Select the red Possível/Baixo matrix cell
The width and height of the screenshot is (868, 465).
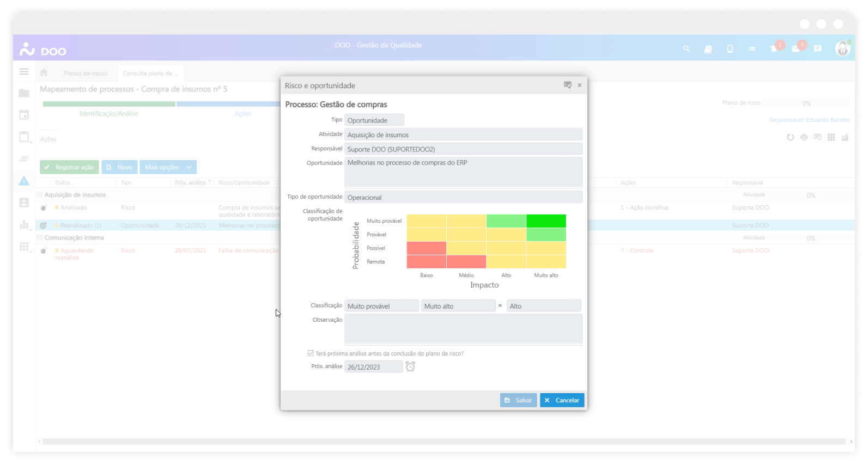click(x=427, y=248)
